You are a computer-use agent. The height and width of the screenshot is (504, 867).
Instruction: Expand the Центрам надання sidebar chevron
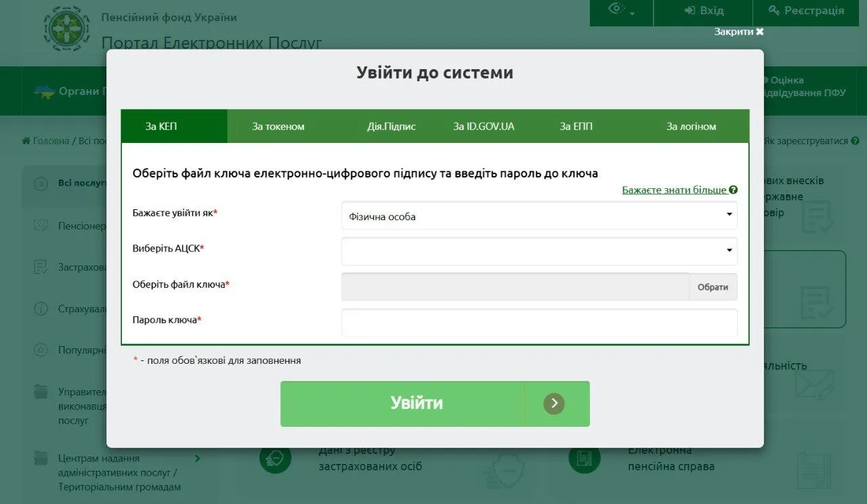pos(197,458)
